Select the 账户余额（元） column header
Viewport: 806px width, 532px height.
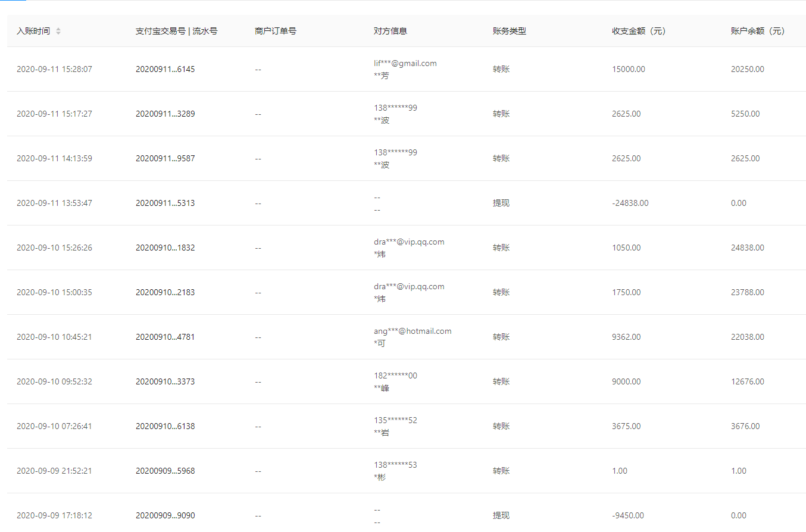click(758, 31)
